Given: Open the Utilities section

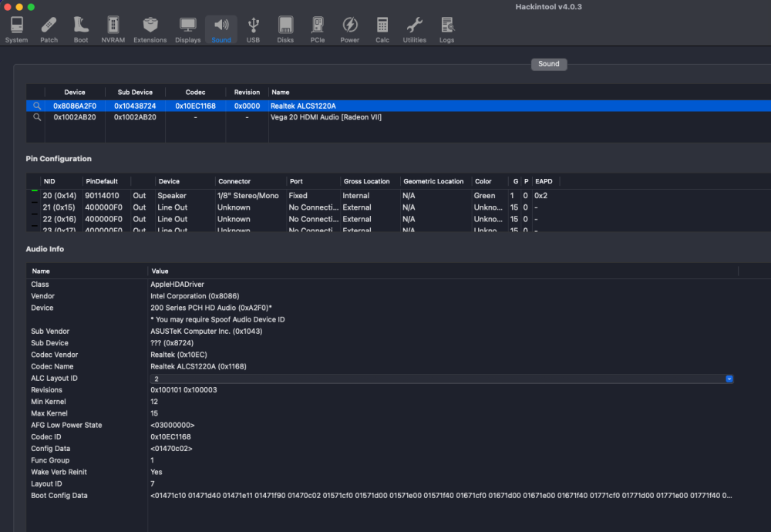Looking at the screenshot, I should click(x=415, y=29).
